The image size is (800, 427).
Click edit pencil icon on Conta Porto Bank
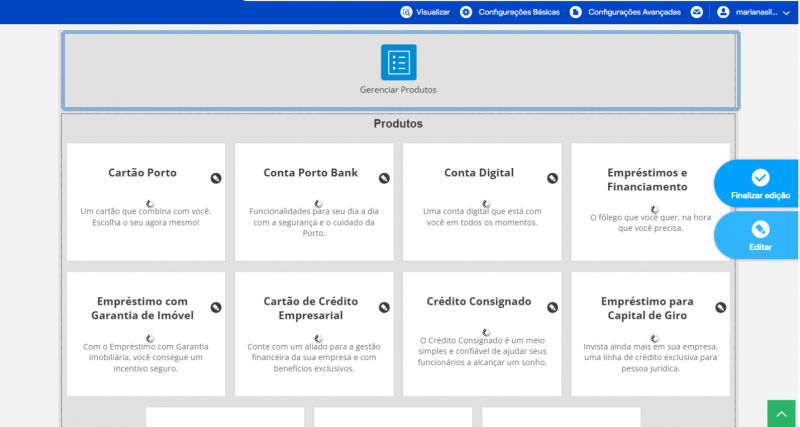coord(384,178)
